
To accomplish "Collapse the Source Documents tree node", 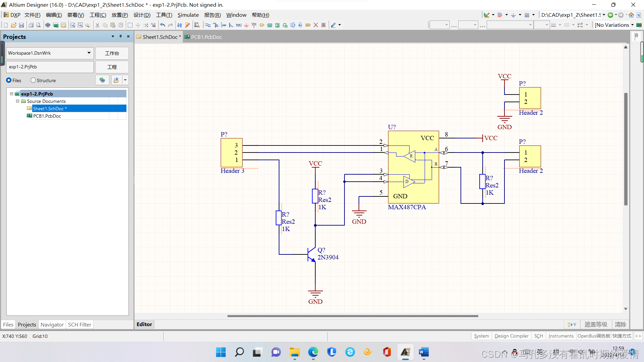I will point(18,101).
